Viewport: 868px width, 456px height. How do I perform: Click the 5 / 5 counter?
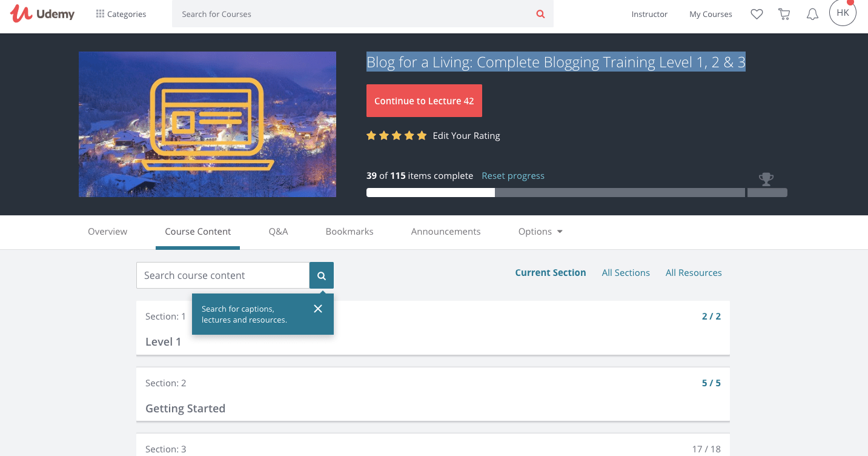tap(711, 383)
